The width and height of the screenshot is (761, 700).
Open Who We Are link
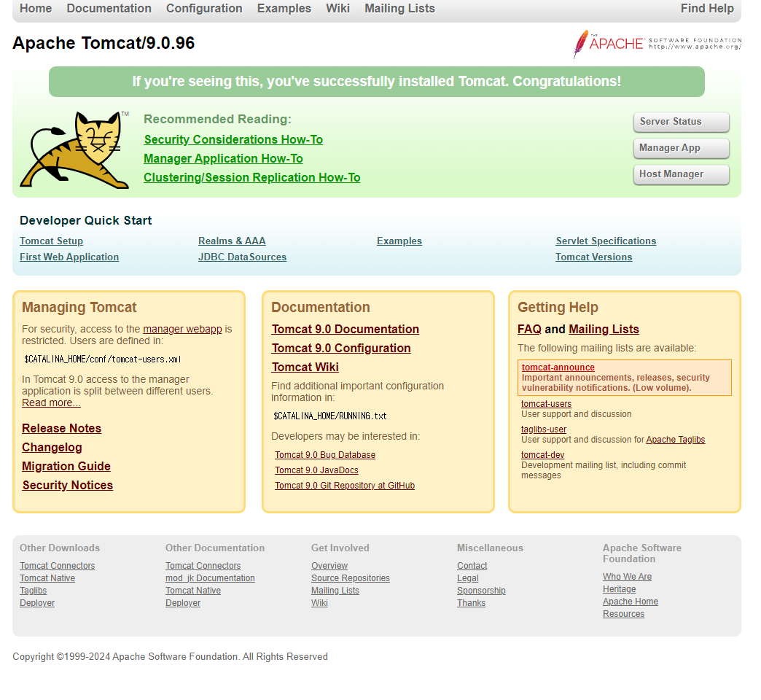627,577
